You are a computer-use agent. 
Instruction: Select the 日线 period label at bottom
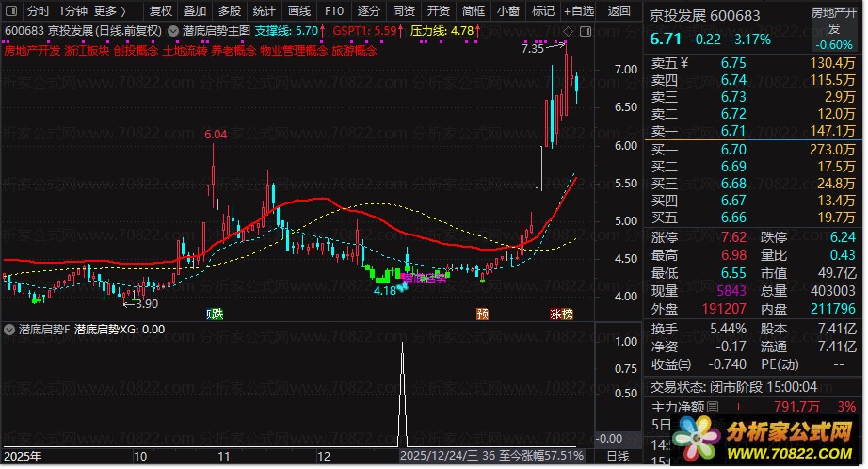(x=618, y=457)
